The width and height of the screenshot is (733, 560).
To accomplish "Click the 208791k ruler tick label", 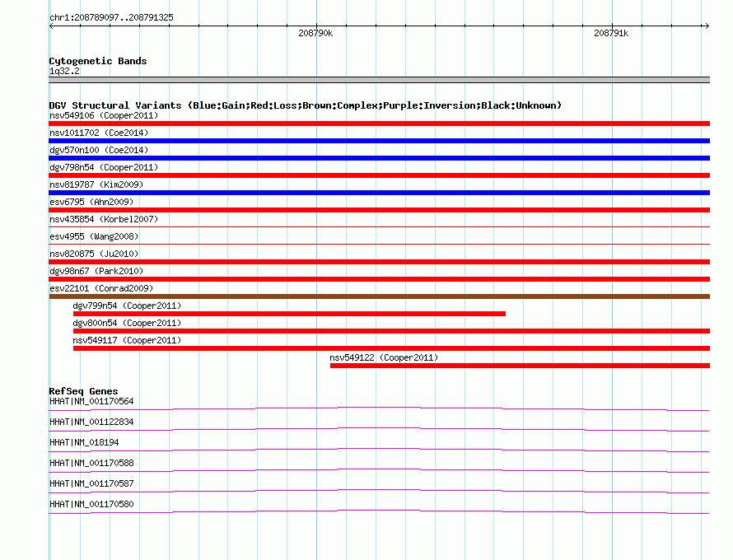I will [611, 33].
